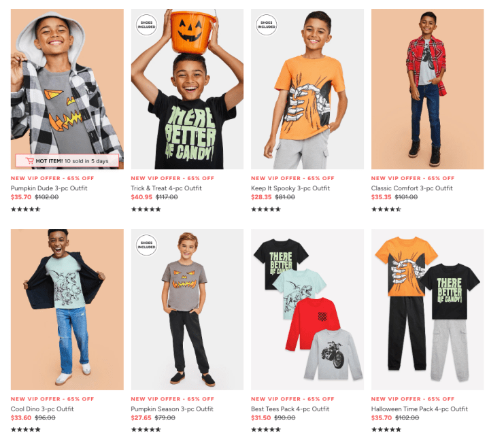Select the Keep It Spooky 3-pc Outfit link
This screenshot has width=489, height=448.
(x=290, y=188)
